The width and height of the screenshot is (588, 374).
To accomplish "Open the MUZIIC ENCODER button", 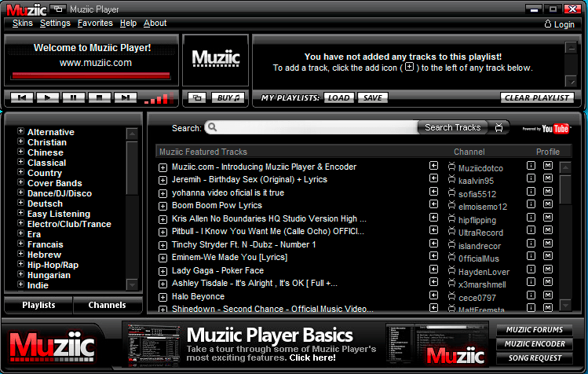I will coord(535,344).
